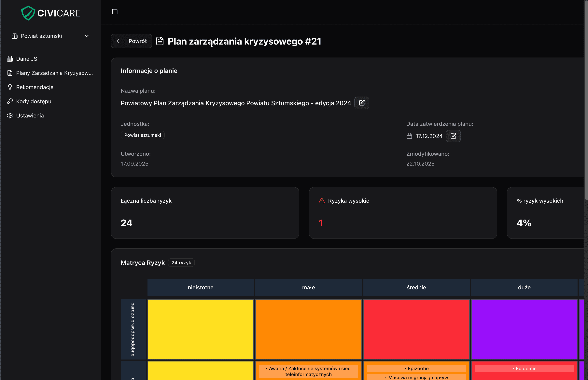Edit the plan name with pencil icon

click(362, 103)
